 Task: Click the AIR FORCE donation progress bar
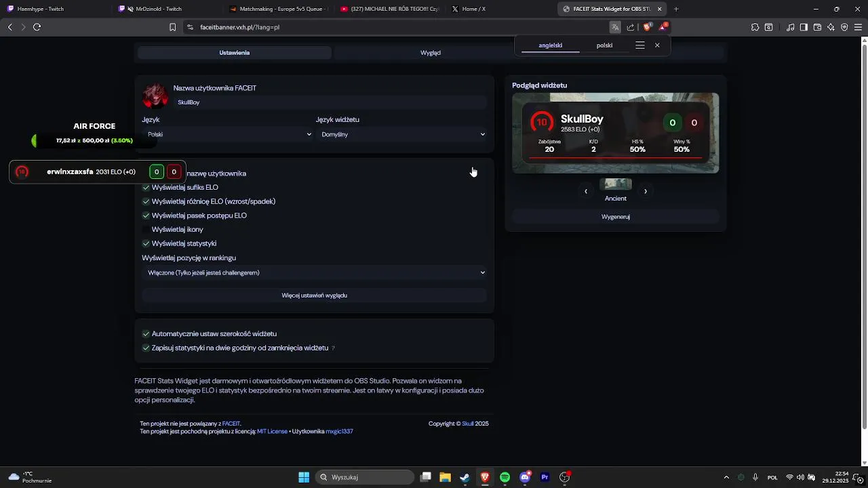click(x=95, y=140)
